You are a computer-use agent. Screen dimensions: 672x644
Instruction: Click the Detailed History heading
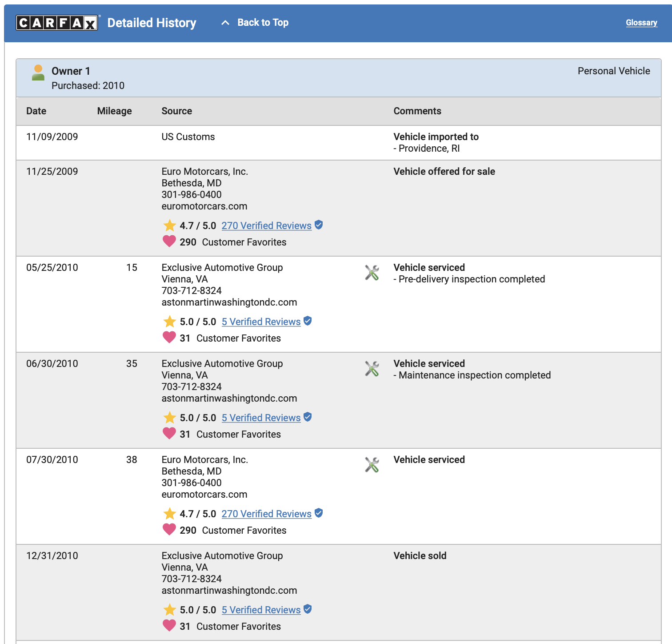pyautogui.click(x=152, y=23)
